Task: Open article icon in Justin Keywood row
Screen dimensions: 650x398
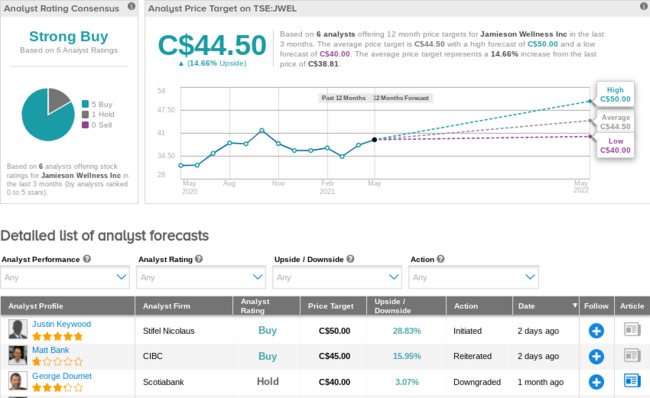Action: 632,330
